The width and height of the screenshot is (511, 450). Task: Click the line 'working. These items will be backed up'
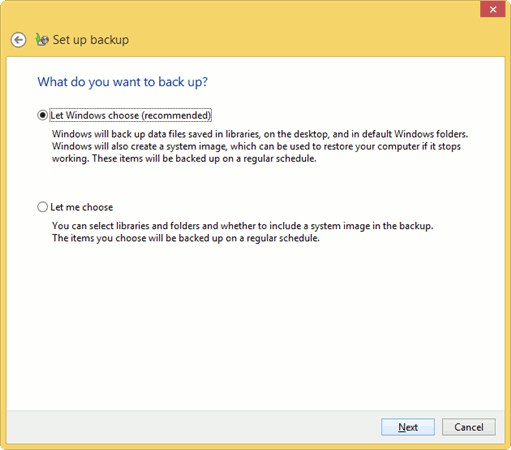tap(184, 159)
